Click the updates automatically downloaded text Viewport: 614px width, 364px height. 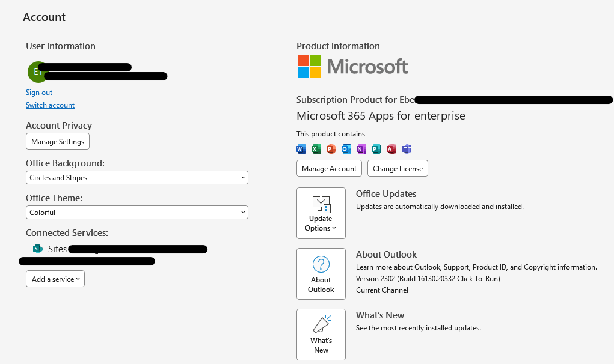click(440, 207)
